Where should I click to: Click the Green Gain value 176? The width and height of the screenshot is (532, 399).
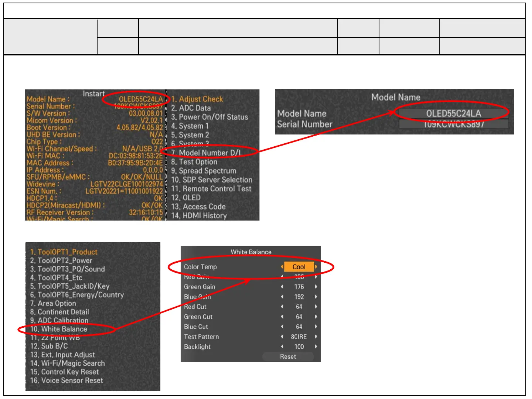(299, 287)
